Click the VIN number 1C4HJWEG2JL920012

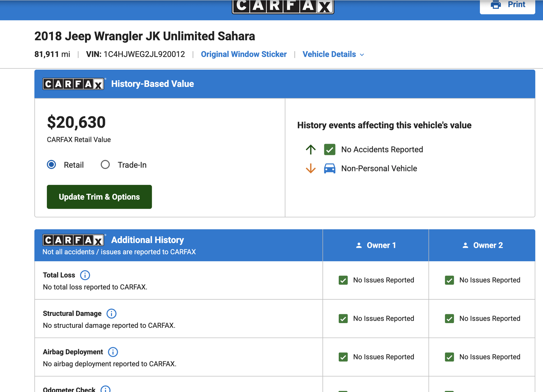[x=144, y=54]
